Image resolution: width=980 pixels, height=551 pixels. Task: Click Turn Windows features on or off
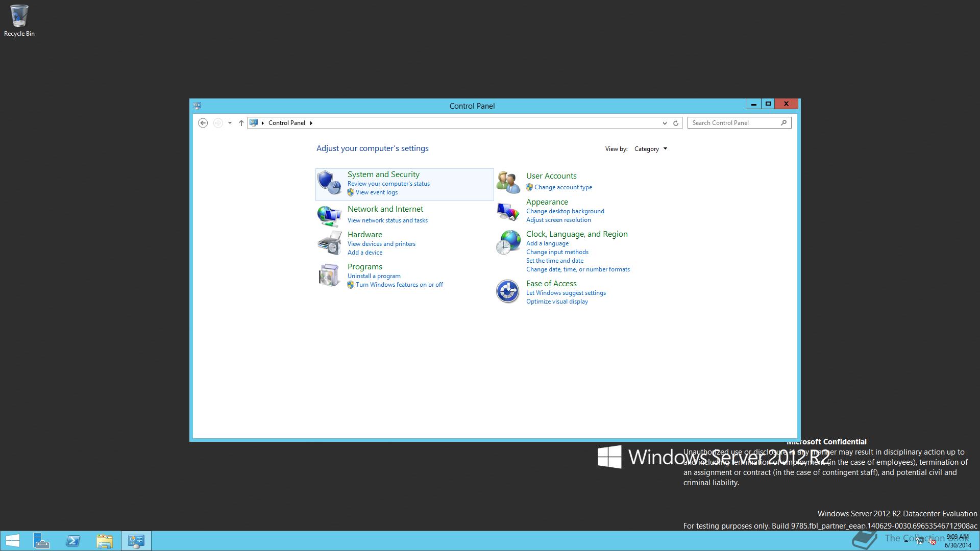(399, 285)
